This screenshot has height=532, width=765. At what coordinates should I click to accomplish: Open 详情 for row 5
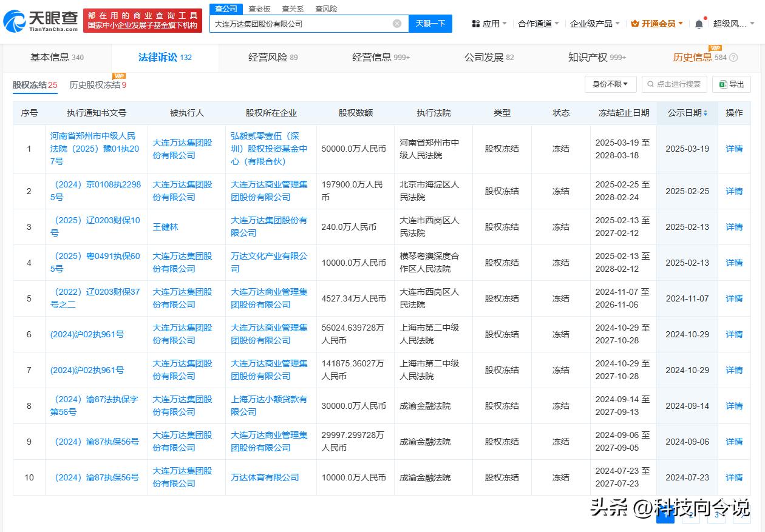click(734, 298)
